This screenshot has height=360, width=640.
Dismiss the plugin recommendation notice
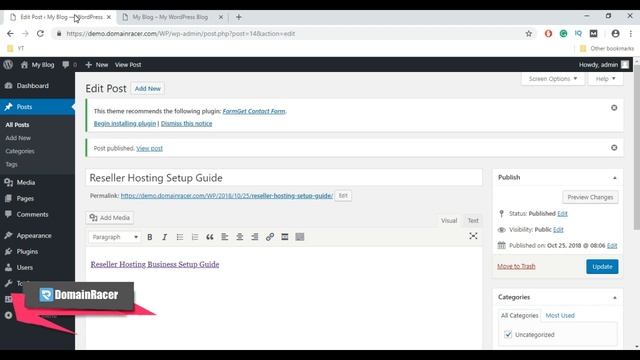pyautogui.click(x=614, y=108)
